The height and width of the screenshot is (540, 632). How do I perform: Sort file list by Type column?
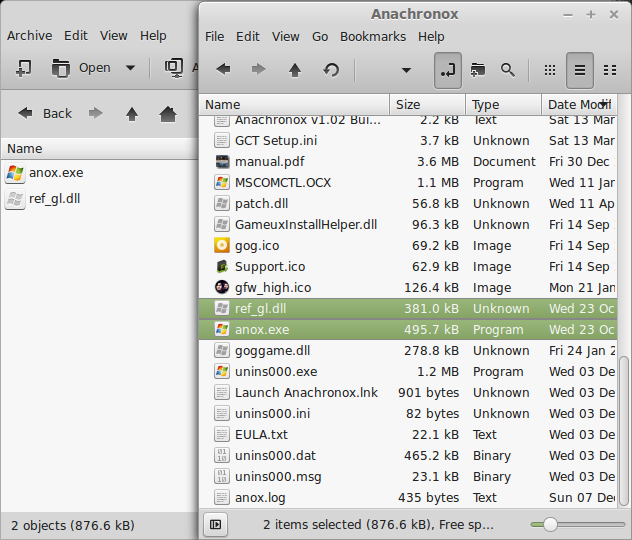(503, 105)
